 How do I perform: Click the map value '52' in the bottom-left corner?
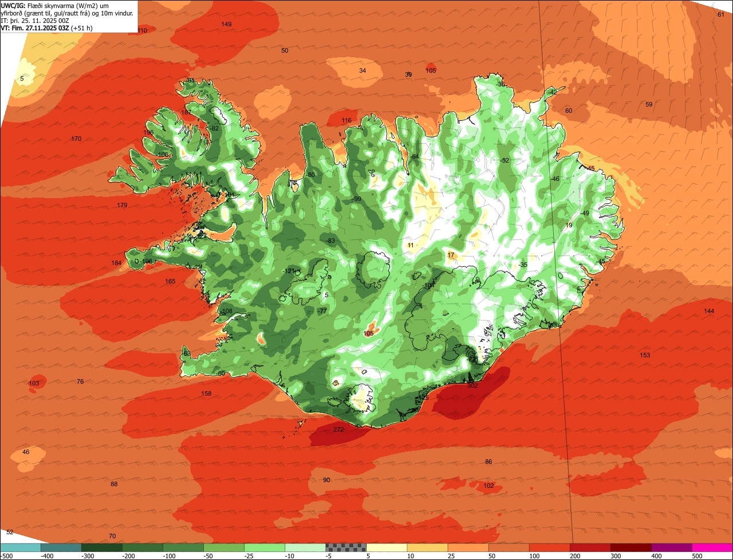(10, 532)
